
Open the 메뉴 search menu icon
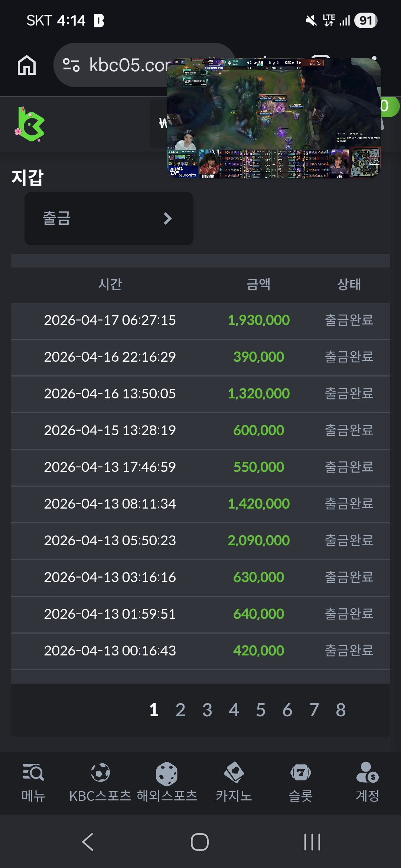(x=33, y=773)
